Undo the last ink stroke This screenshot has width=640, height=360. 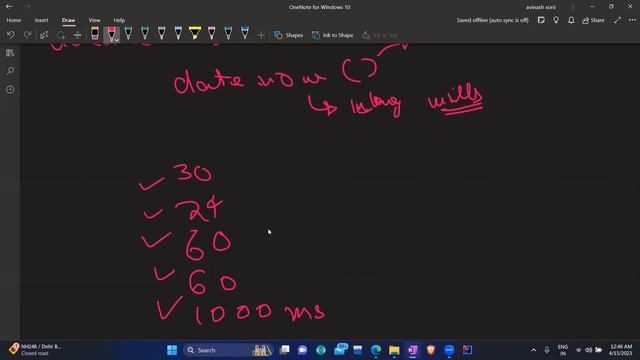pos(11,35)
